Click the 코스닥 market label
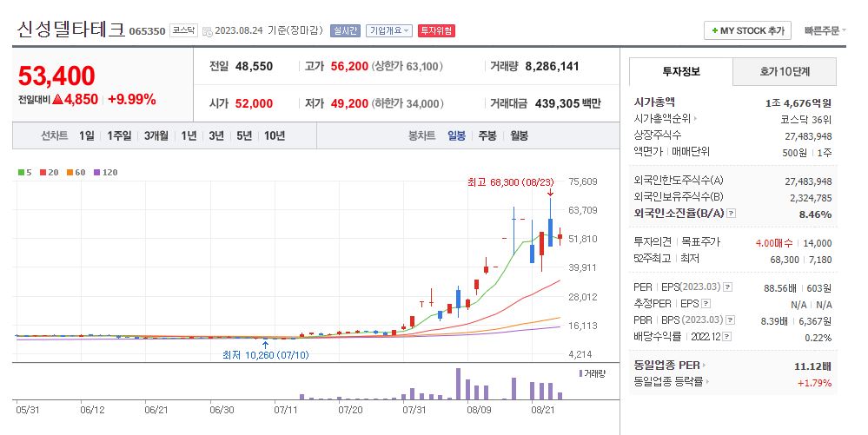Image resolution: width=868 pixels, height=435 pixels. [183, 30]
